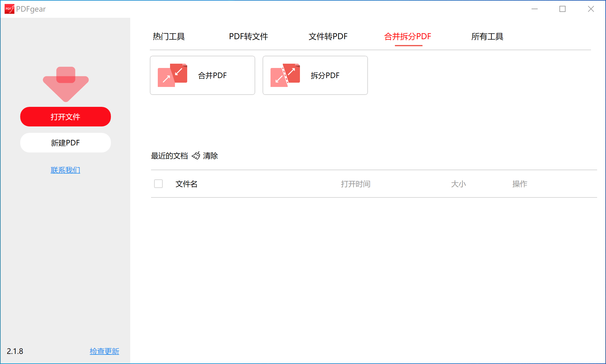Click the 打开时间 column header
This screenshot has width=606, height=364.
pos(355,184)
